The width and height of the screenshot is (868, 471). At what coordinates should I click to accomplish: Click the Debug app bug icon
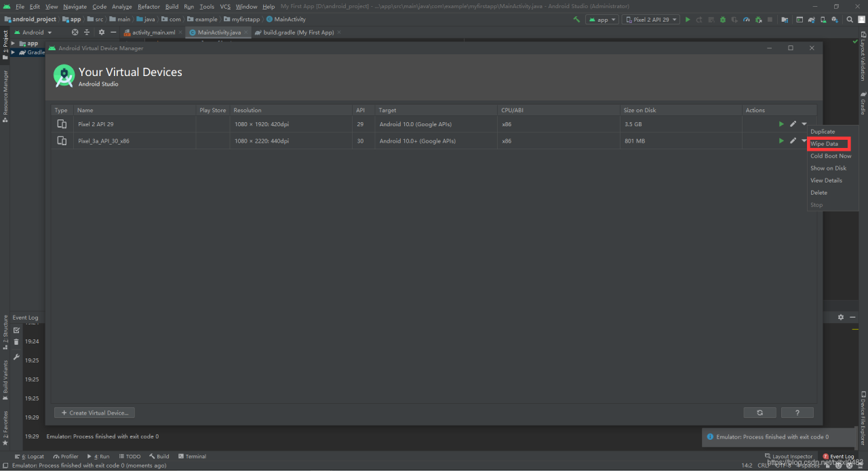point(723,20)
